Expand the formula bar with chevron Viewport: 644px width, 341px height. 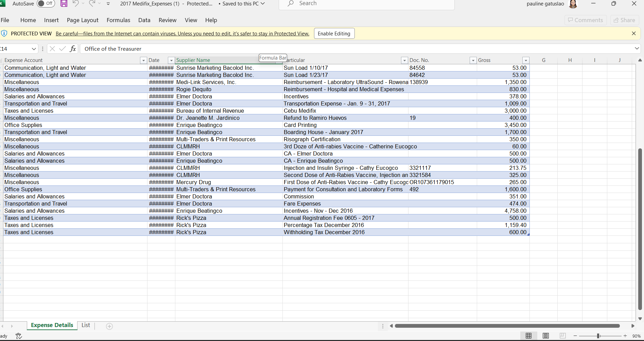(637, 49)
